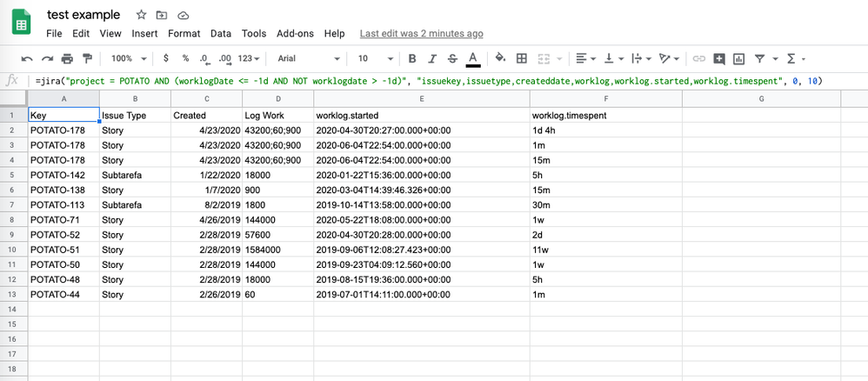Click the cloud document status icon
This screenshot has height=381, width=868.
(x=183, y=15)
